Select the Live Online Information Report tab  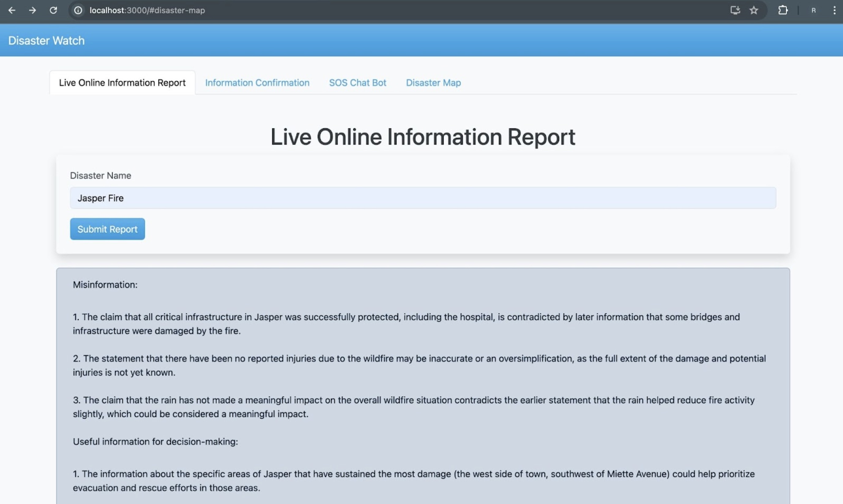[x=122, y=83]
